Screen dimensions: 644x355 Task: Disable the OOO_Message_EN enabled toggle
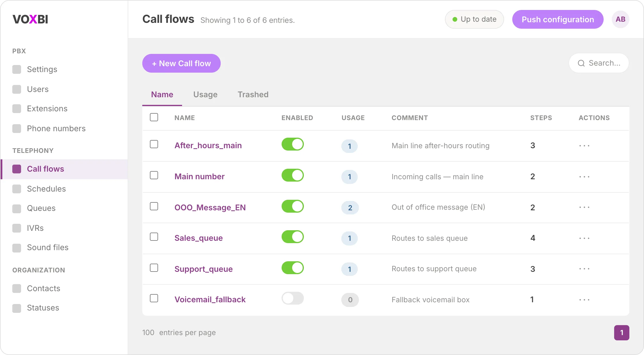pos(293,206)
